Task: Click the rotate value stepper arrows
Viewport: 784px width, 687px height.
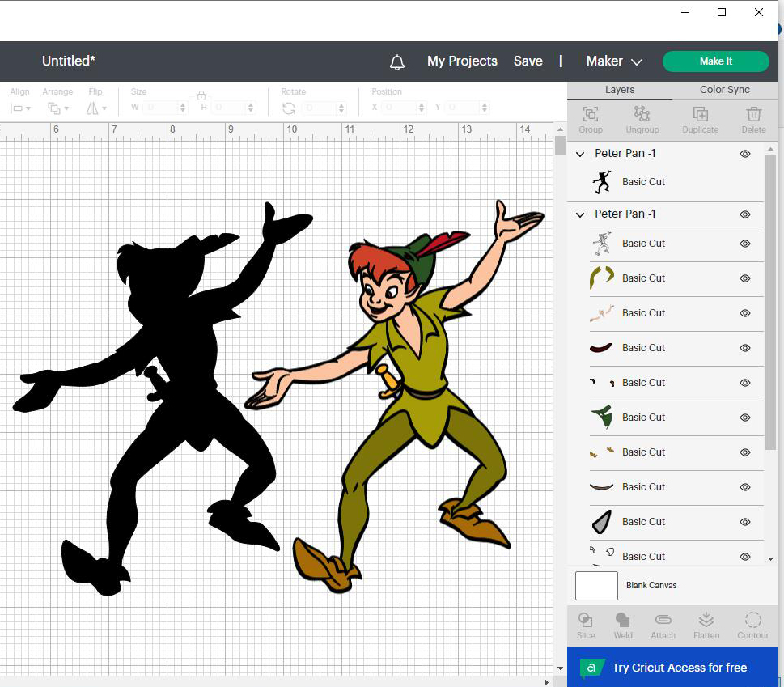Action: pyautogui.click(x=341, y=108)
